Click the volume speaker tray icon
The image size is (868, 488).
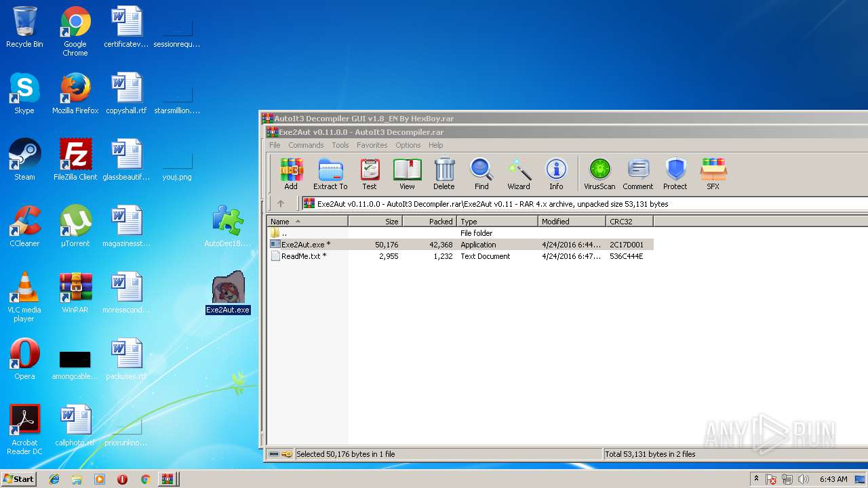(x=804, y=479)
